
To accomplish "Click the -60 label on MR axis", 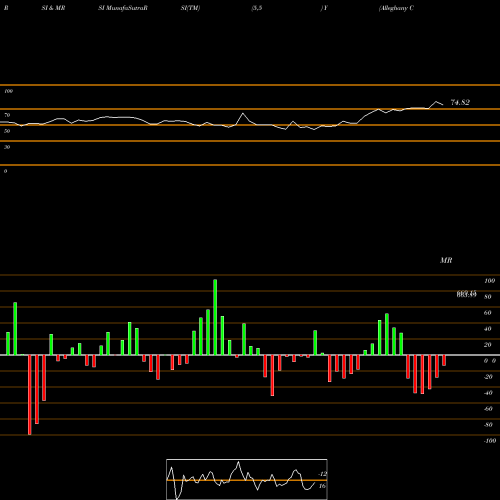I will (488, 409).
